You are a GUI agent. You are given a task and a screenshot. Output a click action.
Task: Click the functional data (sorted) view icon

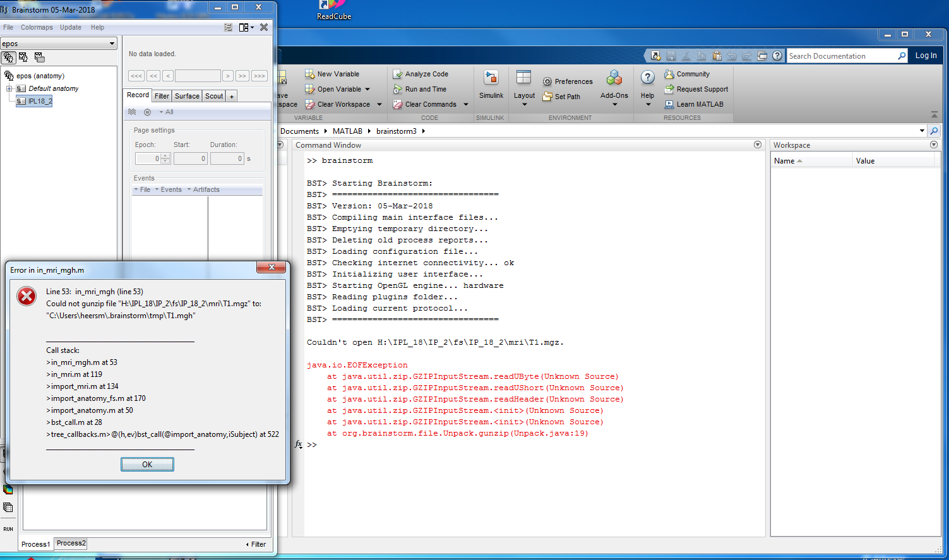[39, 57]
